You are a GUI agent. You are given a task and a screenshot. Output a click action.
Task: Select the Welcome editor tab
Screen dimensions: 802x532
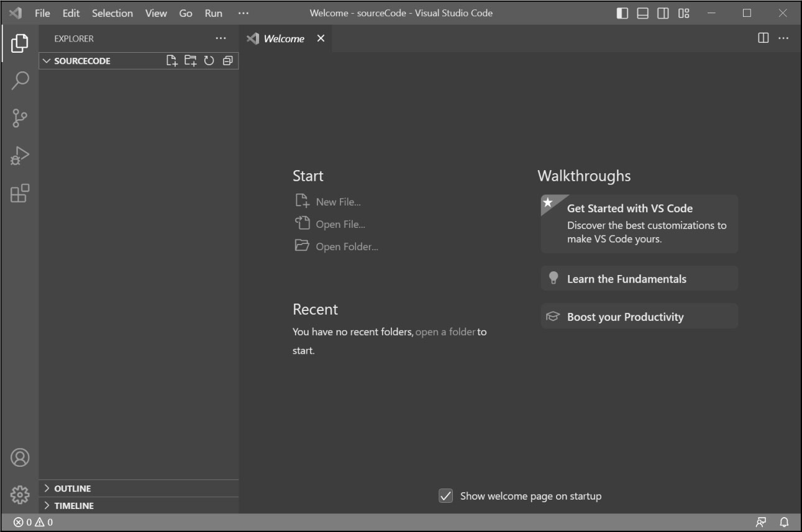pos(285,38)
